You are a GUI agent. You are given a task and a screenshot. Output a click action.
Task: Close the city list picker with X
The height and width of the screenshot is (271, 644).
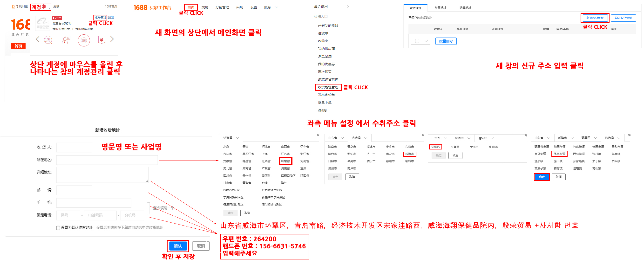coord(423,135)
